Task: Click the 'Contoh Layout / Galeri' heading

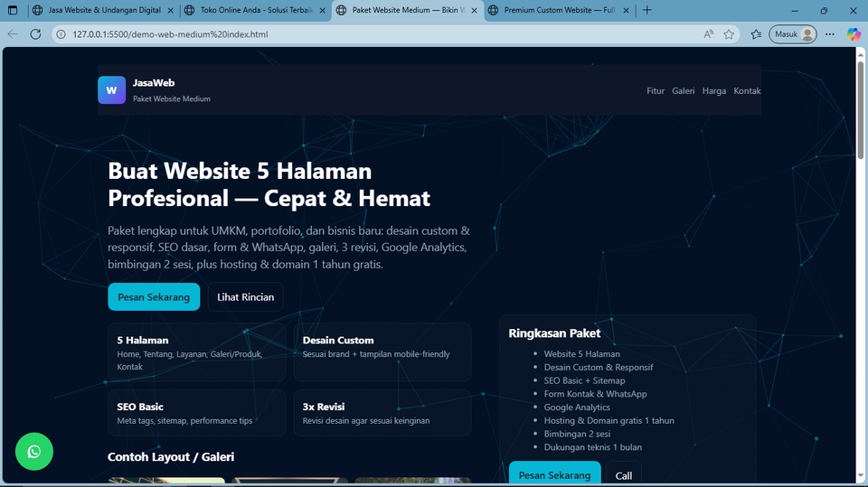Action: (x=171, y=456)
